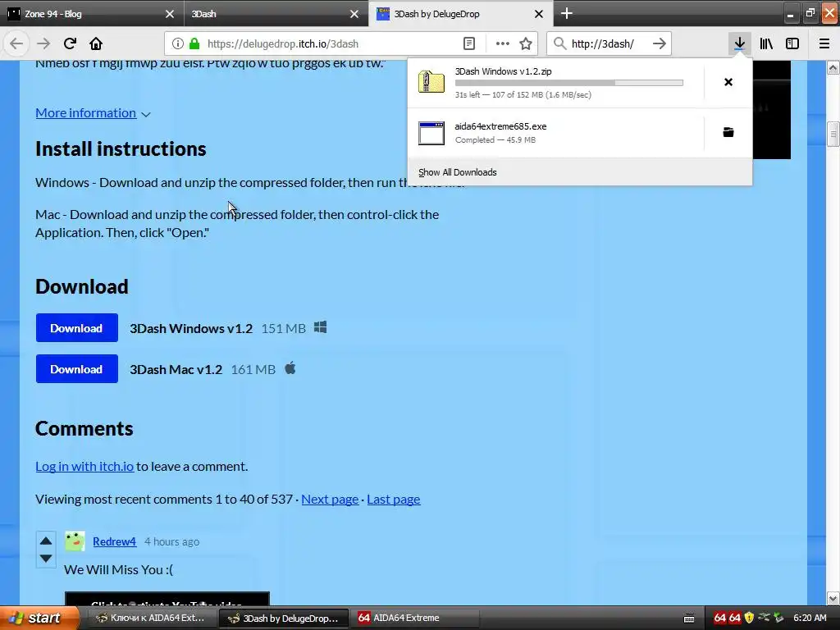Screen dimensions: 840x630
Task: Open the Windows start menu
Action: (x=39, y=618)
